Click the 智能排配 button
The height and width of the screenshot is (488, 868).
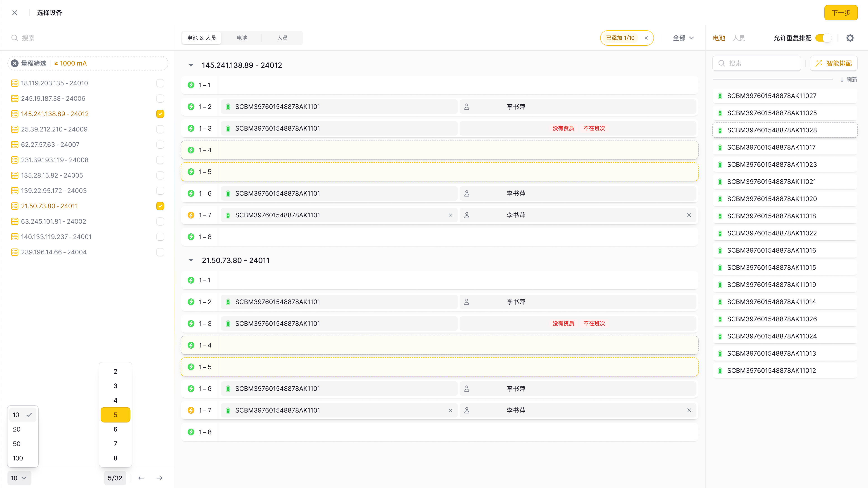click(x=834, y=63)
